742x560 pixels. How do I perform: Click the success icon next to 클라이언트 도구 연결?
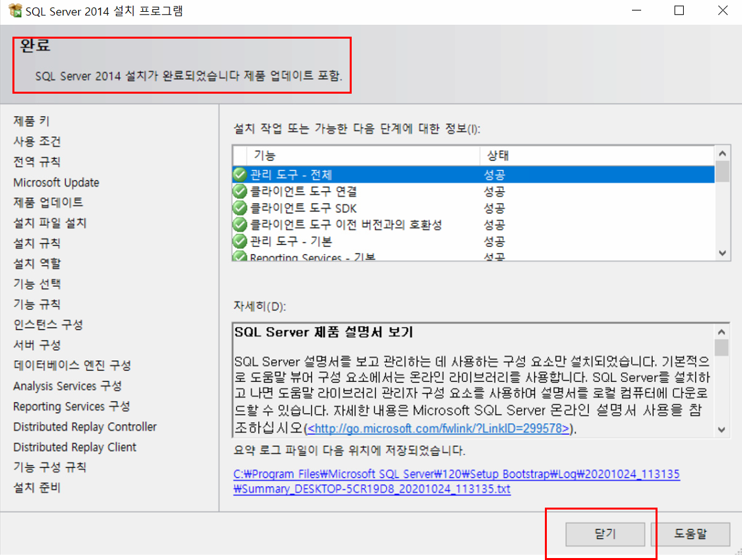(x=240, y=191)
